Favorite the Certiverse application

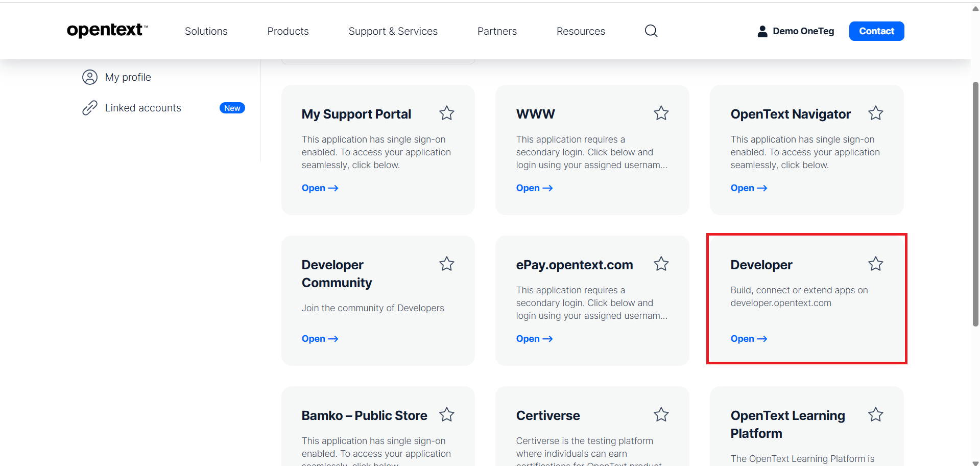click(661, 414)
